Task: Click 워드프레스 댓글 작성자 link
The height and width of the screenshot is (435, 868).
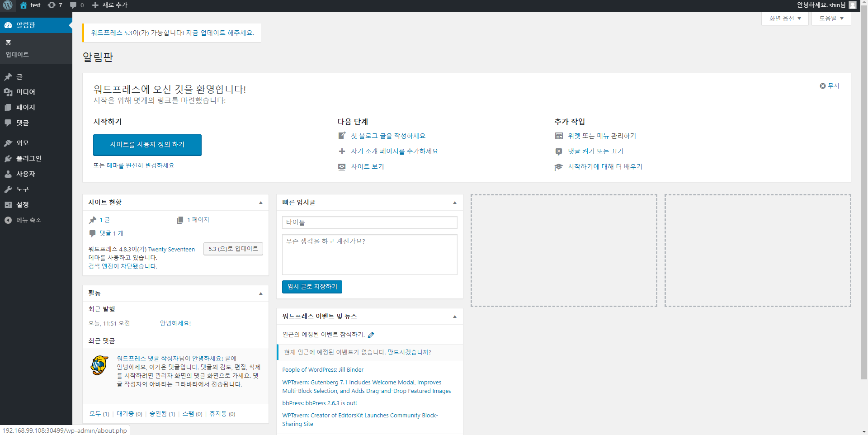Action: (x=147, y=359)
